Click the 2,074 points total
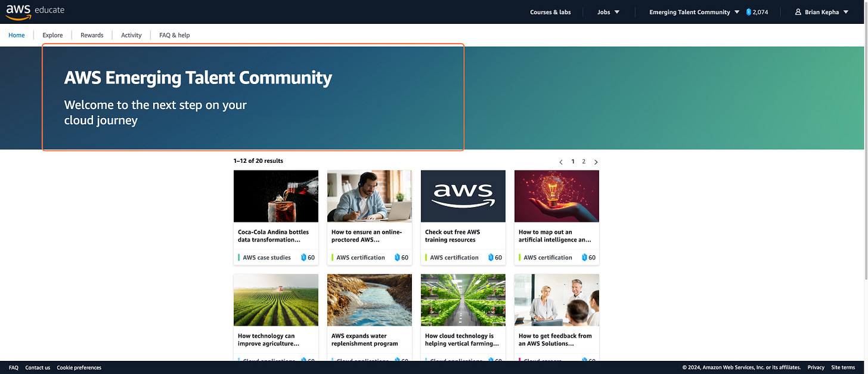868x374 pixels. pos(760,12)
